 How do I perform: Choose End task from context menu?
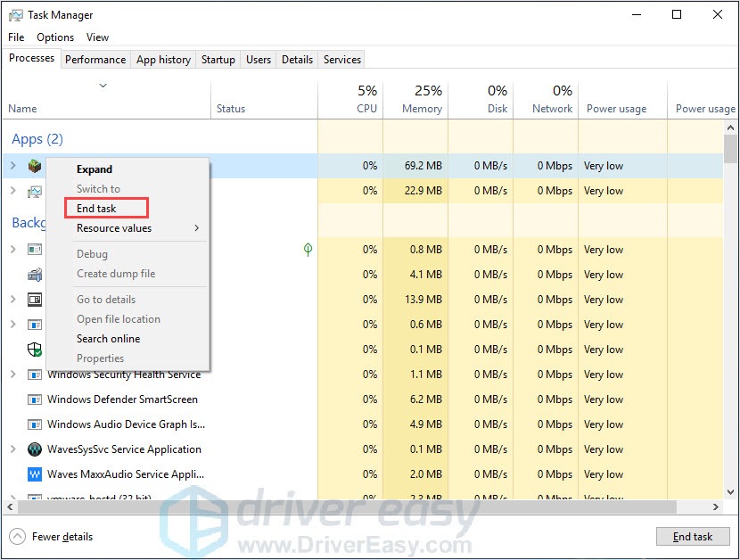click(97, 209)
